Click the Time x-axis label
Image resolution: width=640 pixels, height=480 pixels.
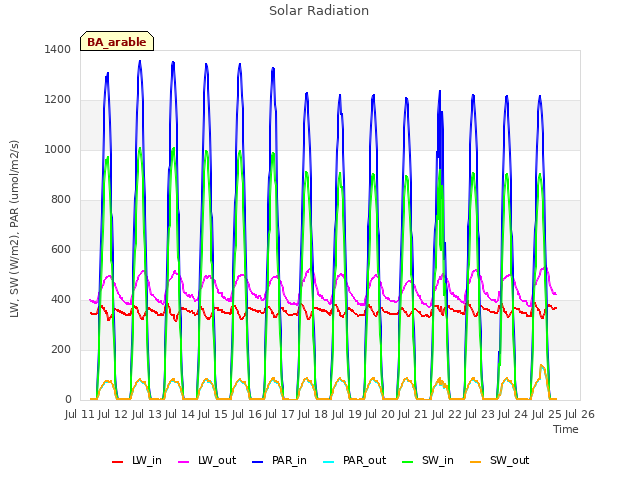(566, 429)
